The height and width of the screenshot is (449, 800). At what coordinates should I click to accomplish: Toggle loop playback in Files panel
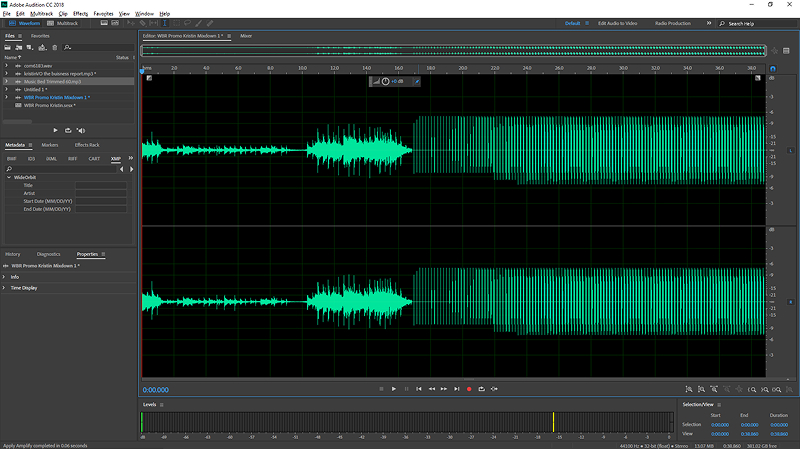(68, 130)
